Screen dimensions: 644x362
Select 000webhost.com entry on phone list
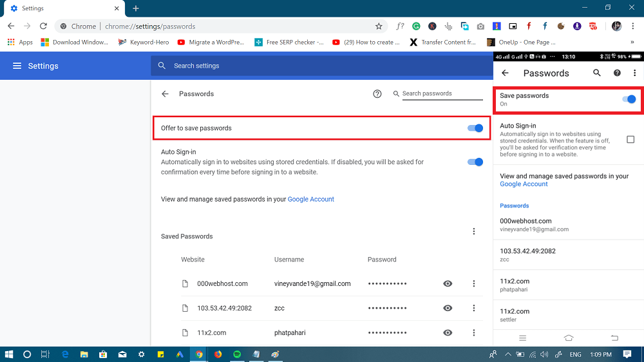pos(569,225)
